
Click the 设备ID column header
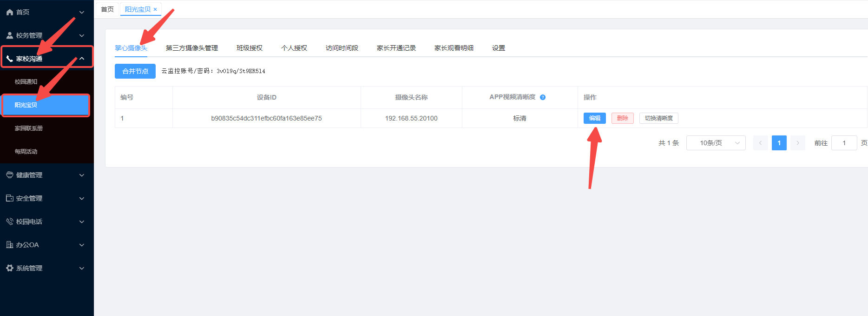(267, 97)
